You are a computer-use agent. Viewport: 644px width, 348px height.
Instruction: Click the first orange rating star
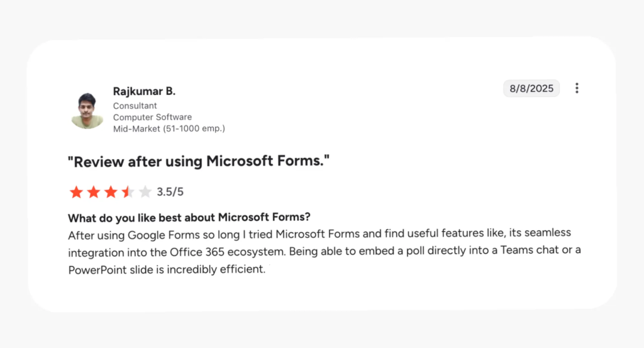76,192
